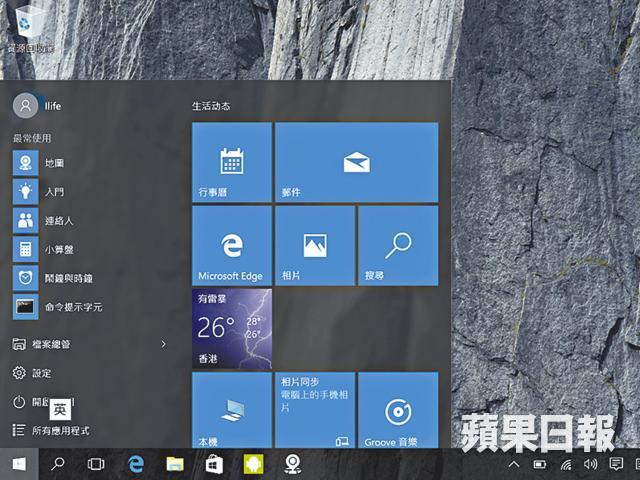This screenshot has width=640, height=480.
Task: Click the llife user account avatar
Action: point(25,106)
